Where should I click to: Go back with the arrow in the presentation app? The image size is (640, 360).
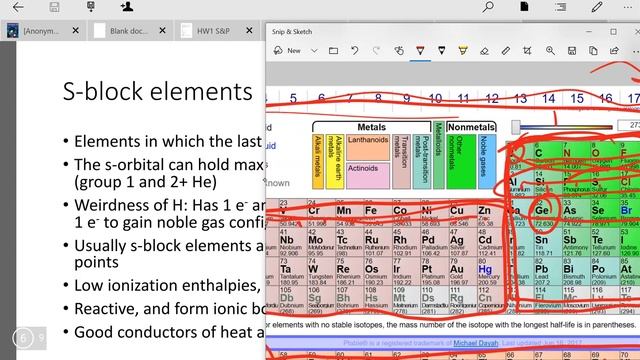[x=18, y=7]
